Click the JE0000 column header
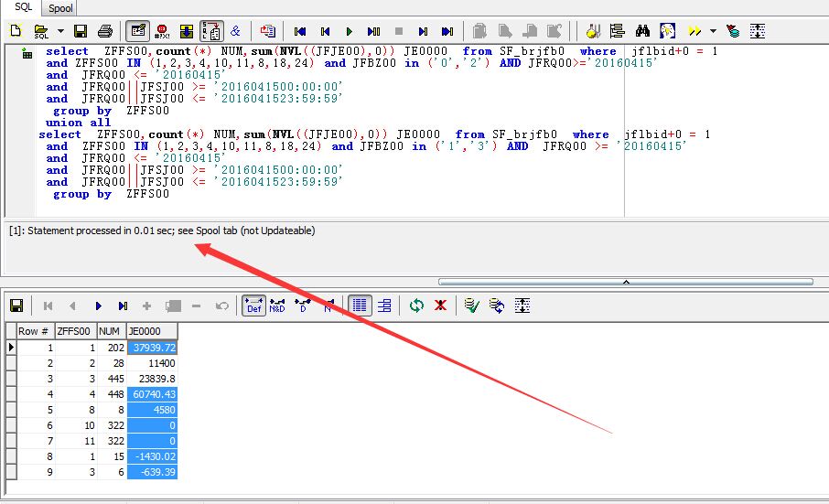This screenshot has height=504, width=829. pyautogui.click(x=152, y=331)
